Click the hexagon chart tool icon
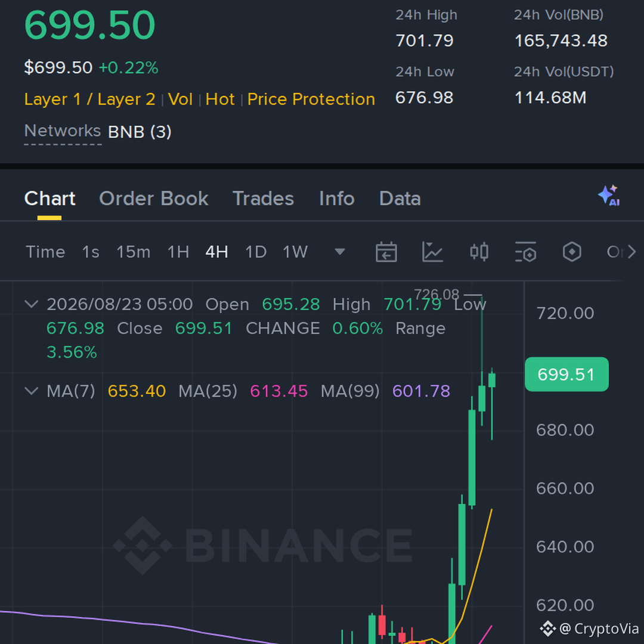Screen dimensions: 644x644 572,252
